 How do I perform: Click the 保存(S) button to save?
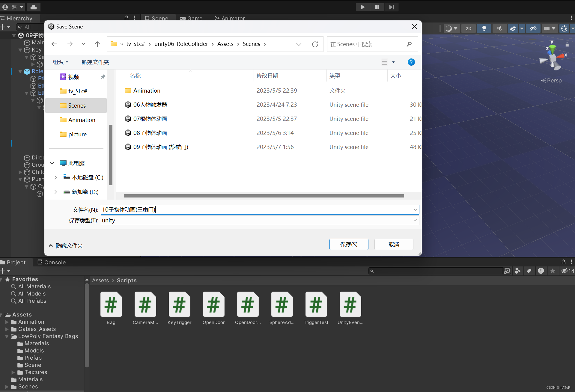click(349, 244)
